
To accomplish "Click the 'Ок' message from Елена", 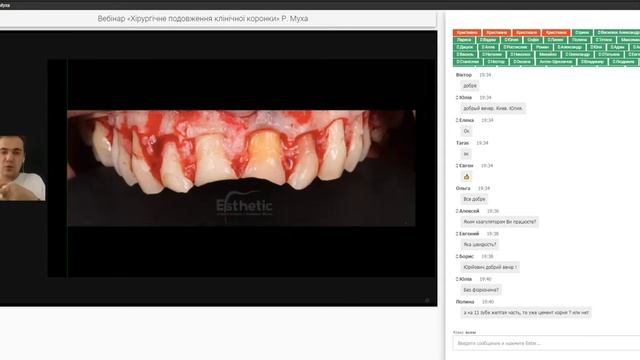I will [x=467, y=131].
